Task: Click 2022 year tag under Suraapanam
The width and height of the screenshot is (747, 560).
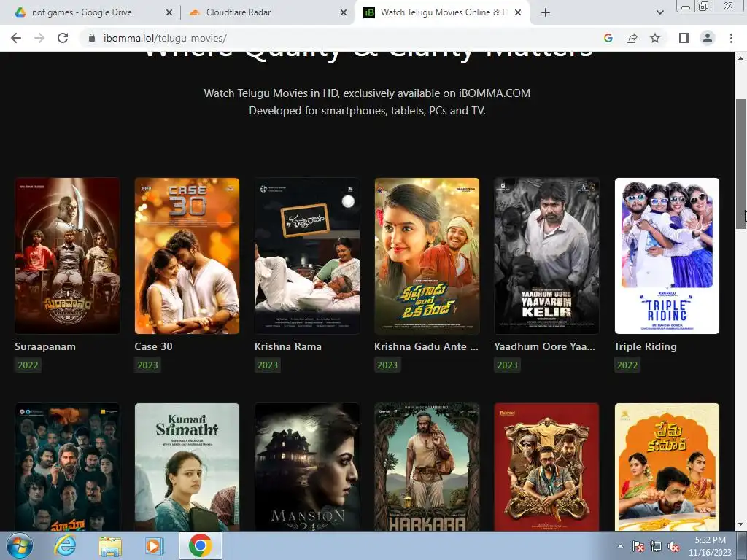Action: point(28,365)
